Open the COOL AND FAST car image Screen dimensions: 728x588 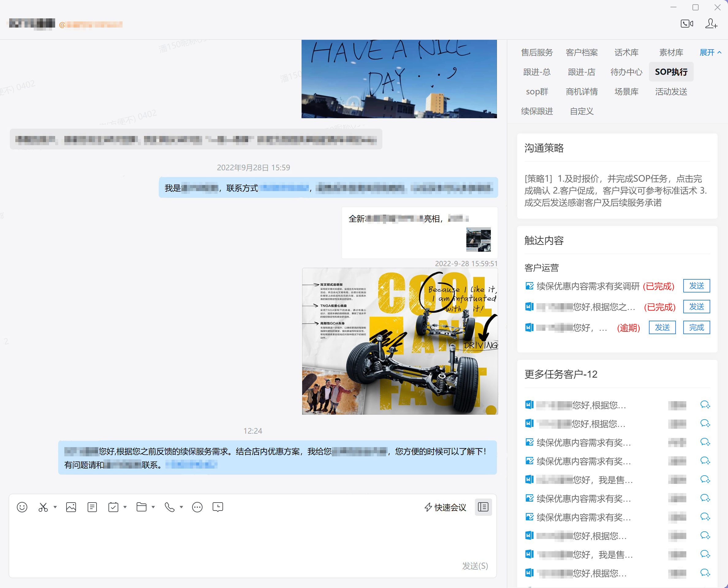click(x=400, y=341)
